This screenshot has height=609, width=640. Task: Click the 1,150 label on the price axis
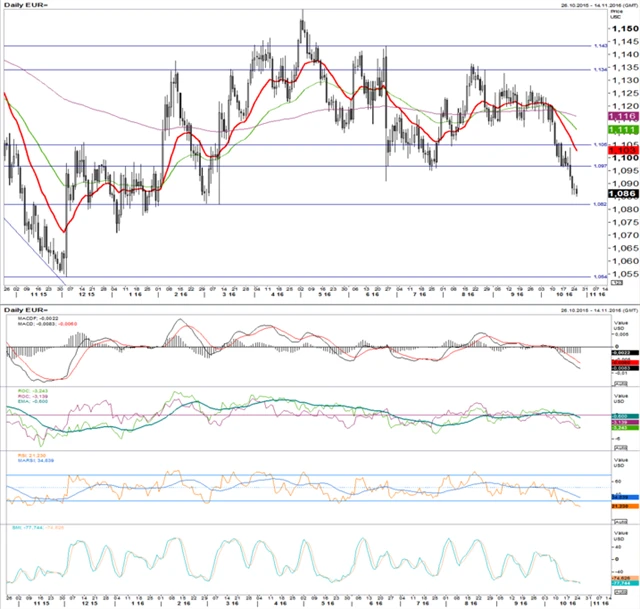coord(624,29)
